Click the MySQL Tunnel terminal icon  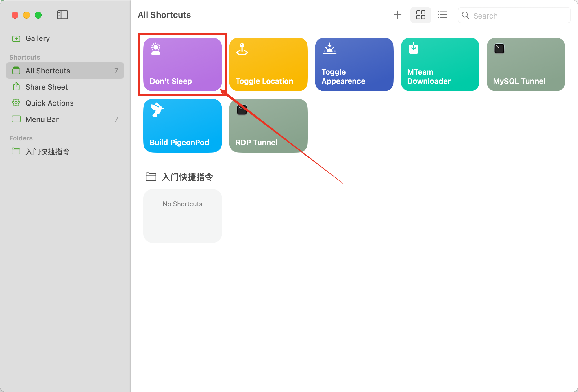tap(499, 49)
